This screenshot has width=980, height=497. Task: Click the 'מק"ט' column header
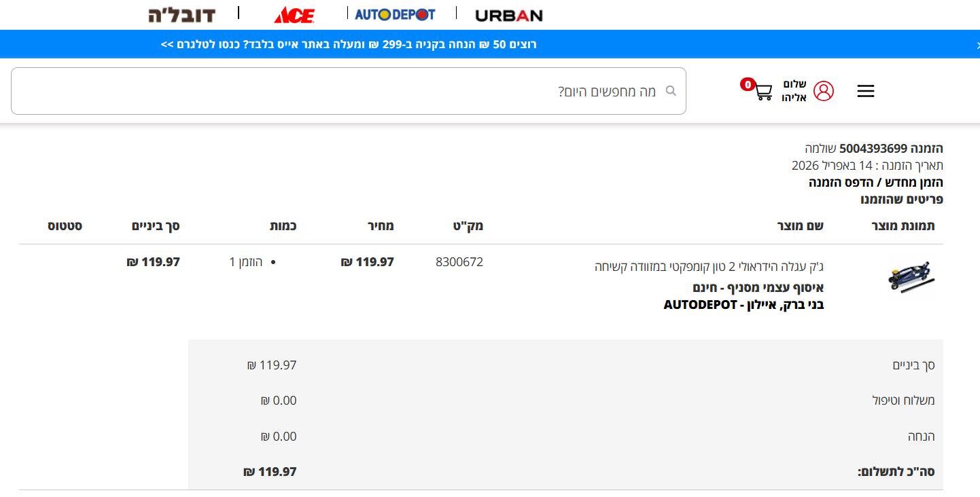(467, 226)
